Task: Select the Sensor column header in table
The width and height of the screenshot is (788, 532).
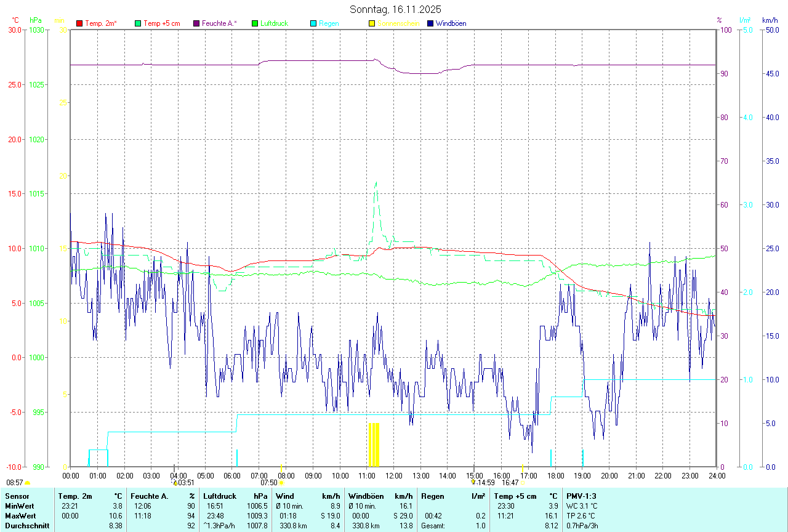Action: (x=17, y=496)
